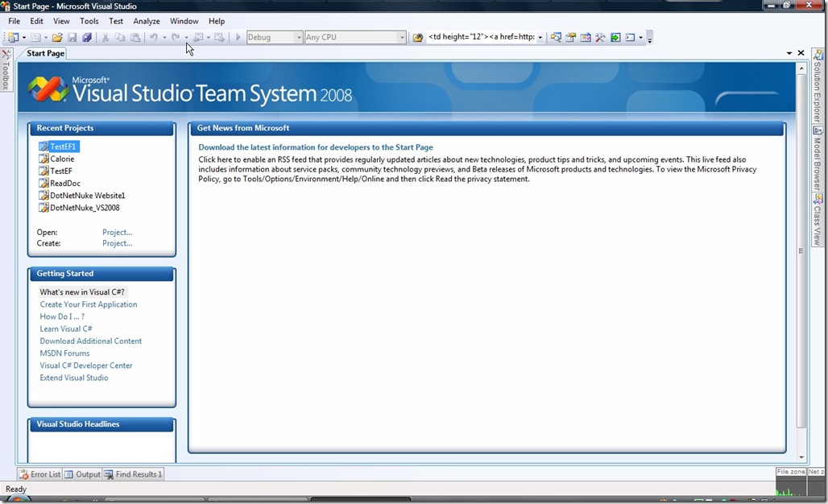The height and width of the screenshot is (504, 828).
Task: Click the Find in Files icon
Action: [418, 38]
